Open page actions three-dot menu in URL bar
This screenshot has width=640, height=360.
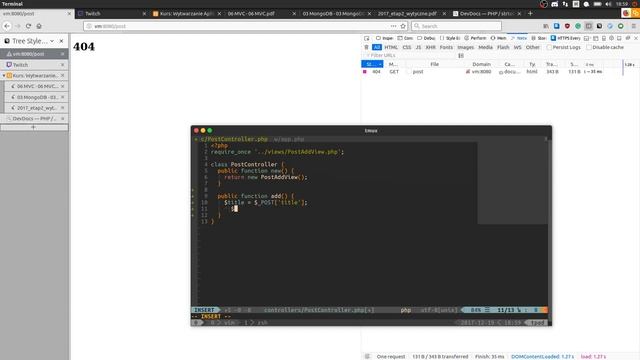(x=393, y=26)
